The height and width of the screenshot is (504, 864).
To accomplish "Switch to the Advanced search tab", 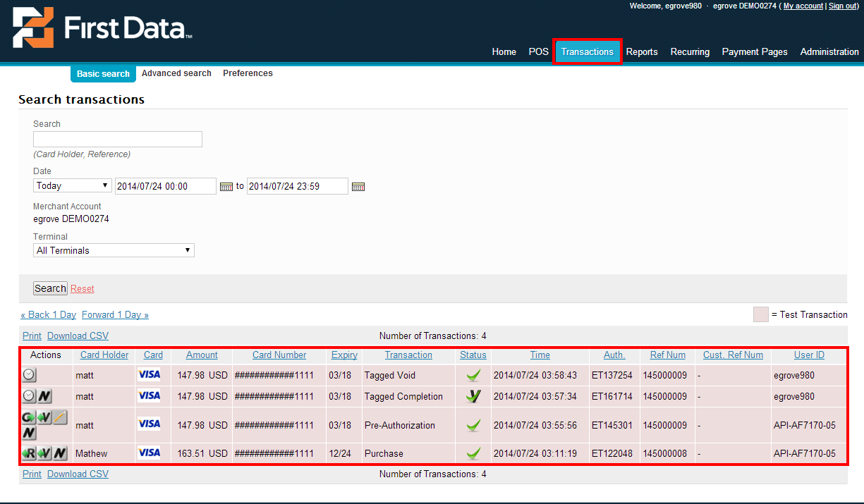I will 176,73.
